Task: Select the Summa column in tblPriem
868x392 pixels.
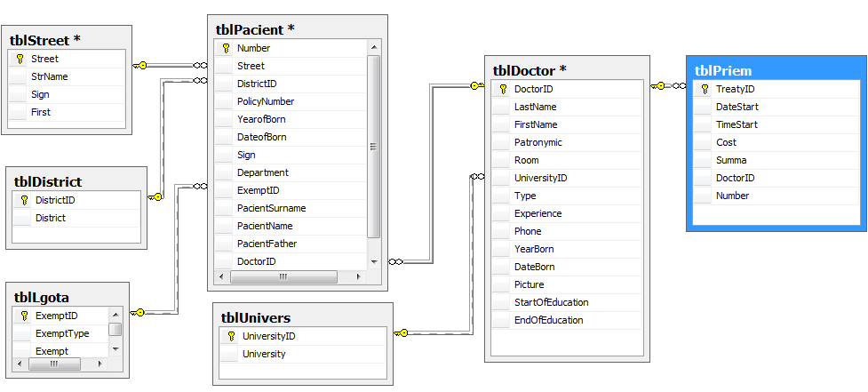Action: [x=730, y=160]
